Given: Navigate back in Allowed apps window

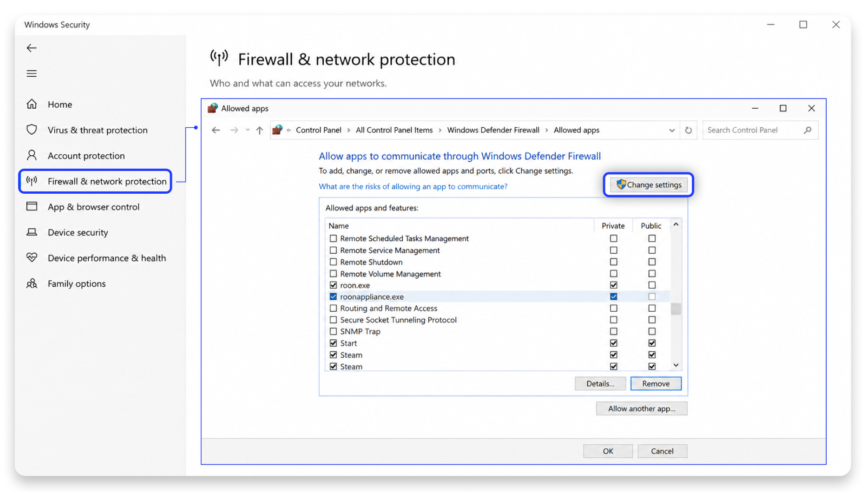Looking at the screenshot, I should click(x=216, y=130).
